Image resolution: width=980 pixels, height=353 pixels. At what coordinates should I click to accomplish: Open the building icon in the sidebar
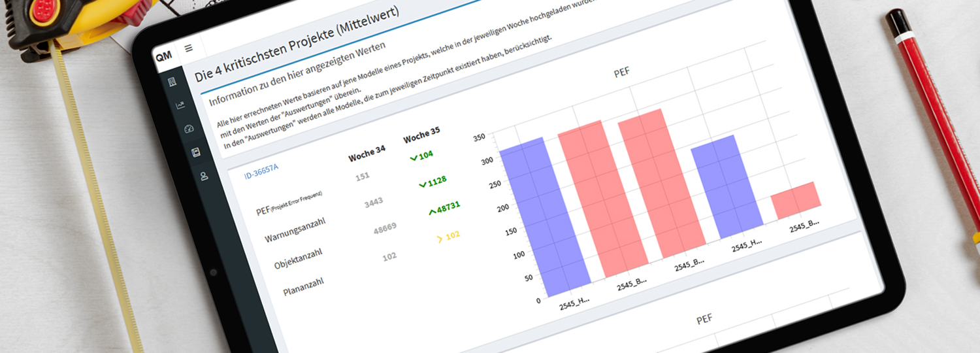coord(172,82)
